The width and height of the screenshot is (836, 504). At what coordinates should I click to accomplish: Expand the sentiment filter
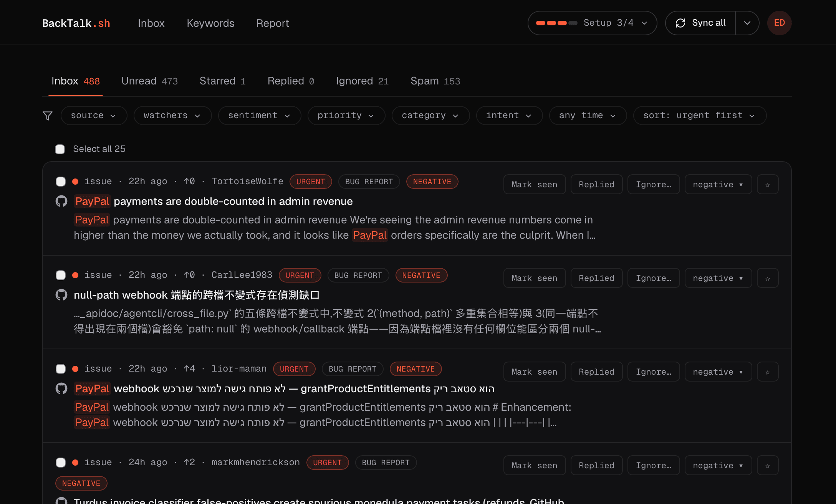259,116
